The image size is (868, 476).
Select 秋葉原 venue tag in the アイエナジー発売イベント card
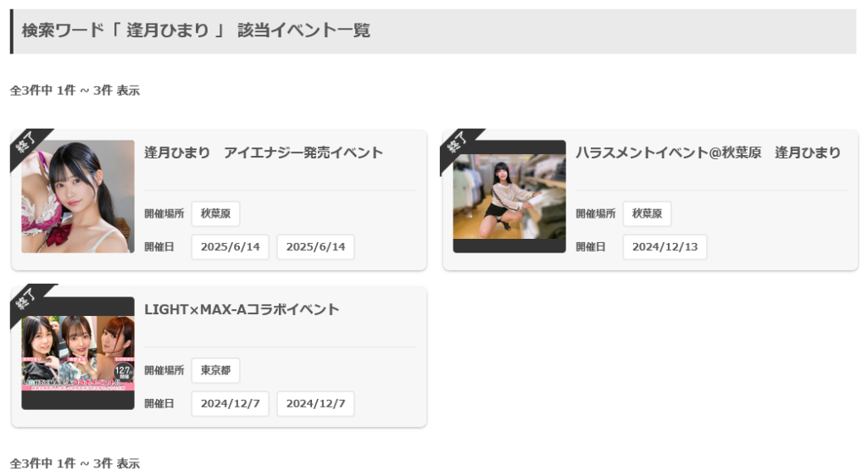pos(215,213)
